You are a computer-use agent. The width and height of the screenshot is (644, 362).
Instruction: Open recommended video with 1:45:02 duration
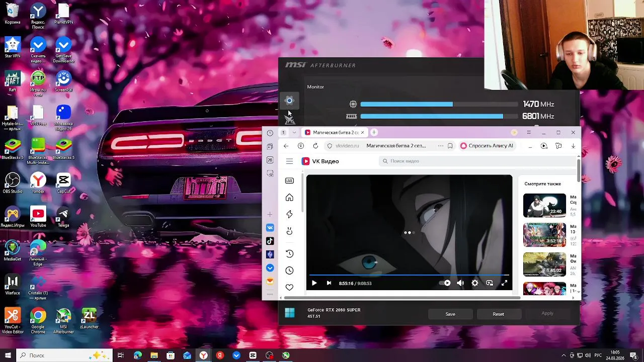544,264
